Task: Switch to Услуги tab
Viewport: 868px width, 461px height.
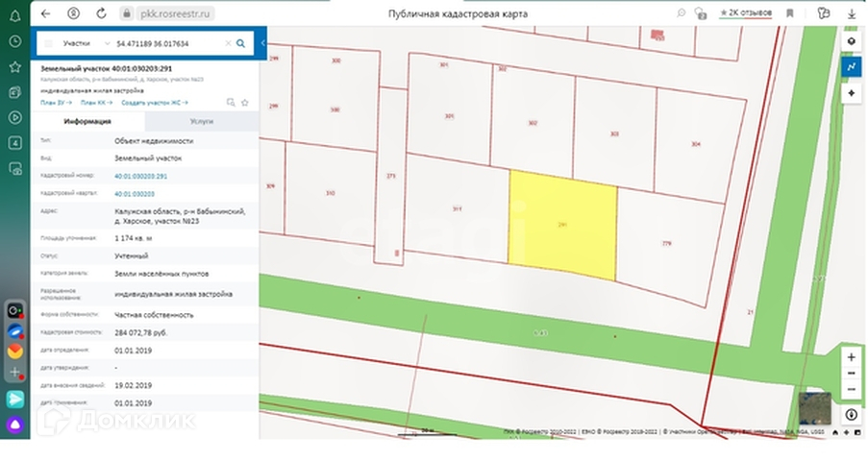Action: (202, 121)
